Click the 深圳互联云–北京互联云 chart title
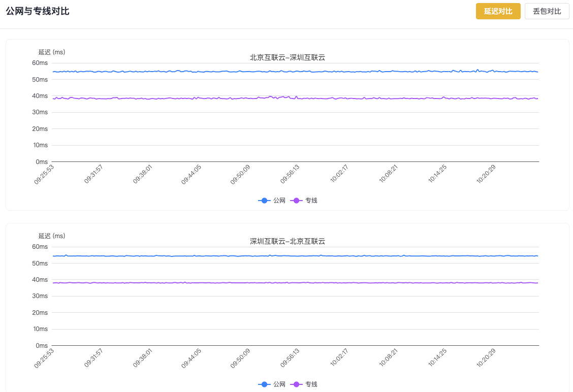Image resolution: width=573 pixels, height=392 pixels. tap(287, 241)
